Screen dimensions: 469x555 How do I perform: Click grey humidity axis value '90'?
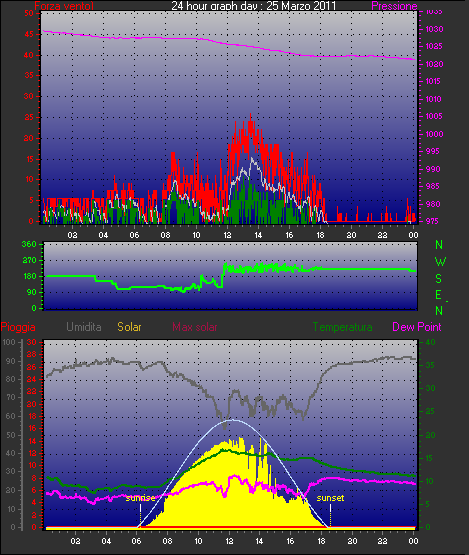(11, 361)
